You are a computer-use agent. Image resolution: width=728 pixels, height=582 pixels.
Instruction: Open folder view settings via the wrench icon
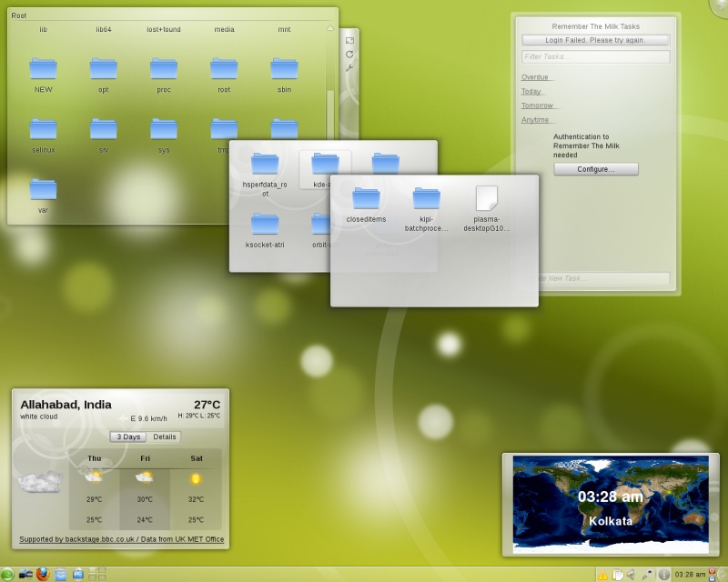[x=349, y=66]
